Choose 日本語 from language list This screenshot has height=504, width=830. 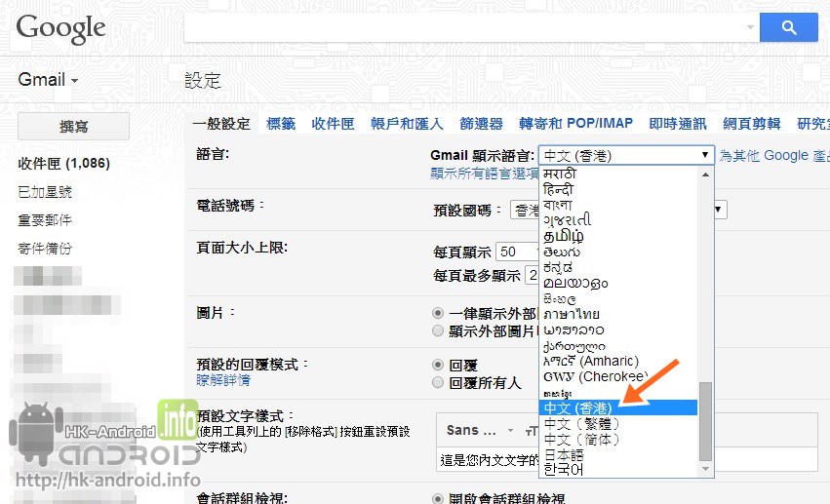(x=566, y=454)
